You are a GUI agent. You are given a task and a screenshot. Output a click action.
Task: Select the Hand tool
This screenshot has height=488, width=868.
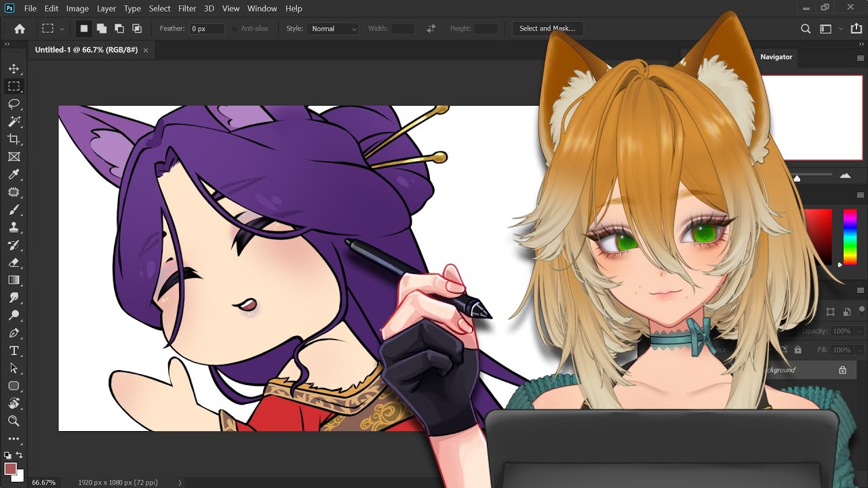tap(14, 403)
